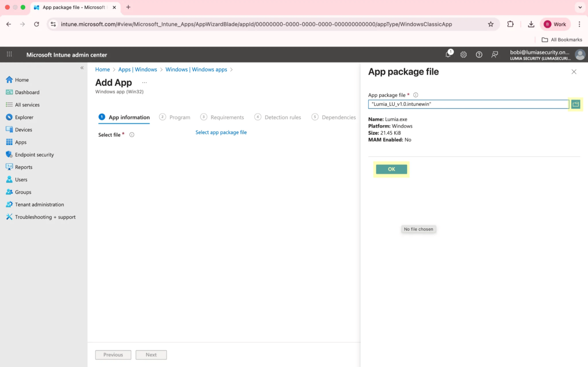588x367 pixels.
Task: Click the Groups icon in sidebar
Action: (9, 192)
